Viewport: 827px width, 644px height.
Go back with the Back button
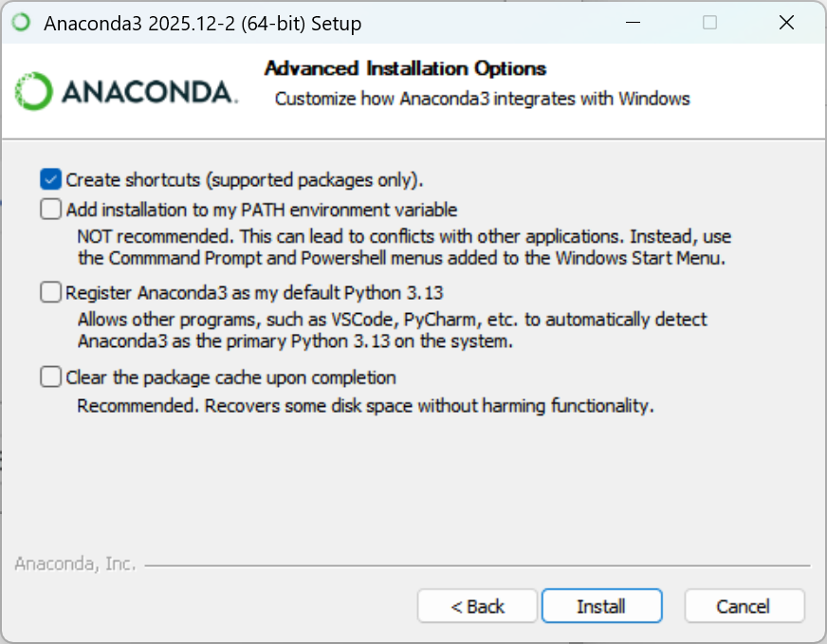[477, 606]
